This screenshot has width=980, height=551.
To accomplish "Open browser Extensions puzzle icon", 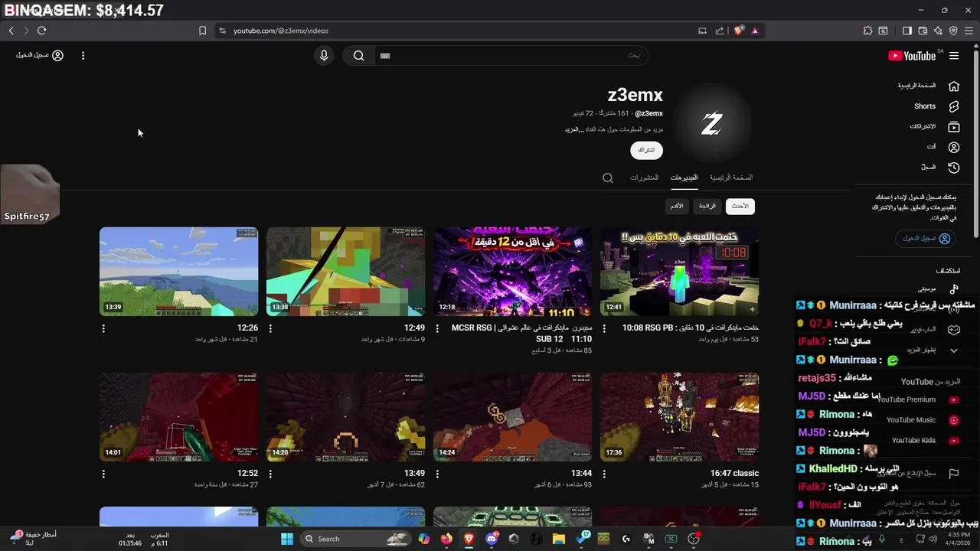I will tap(867, 31).
